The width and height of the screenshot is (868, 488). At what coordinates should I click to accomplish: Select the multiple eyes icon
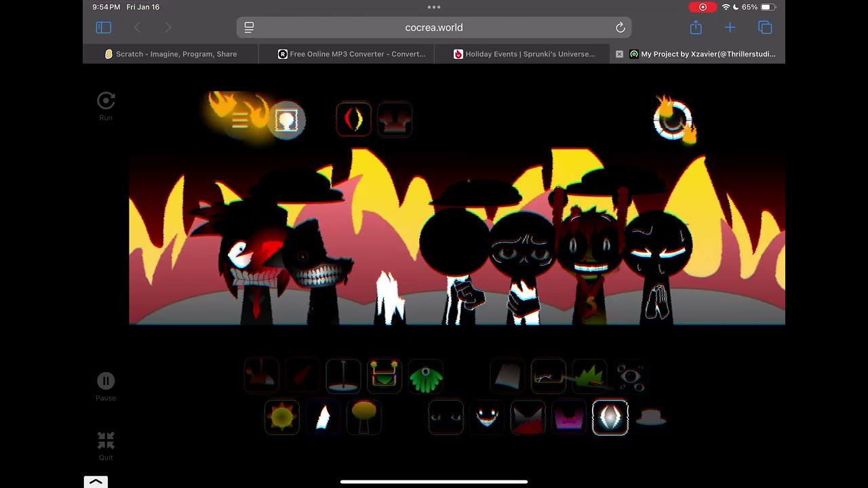coord(630,375)
